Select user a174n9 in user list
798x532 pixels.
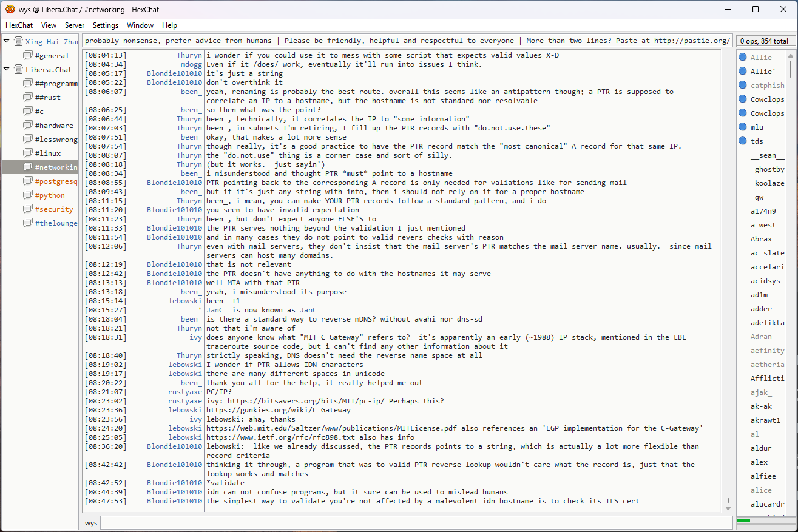(763, 211)
